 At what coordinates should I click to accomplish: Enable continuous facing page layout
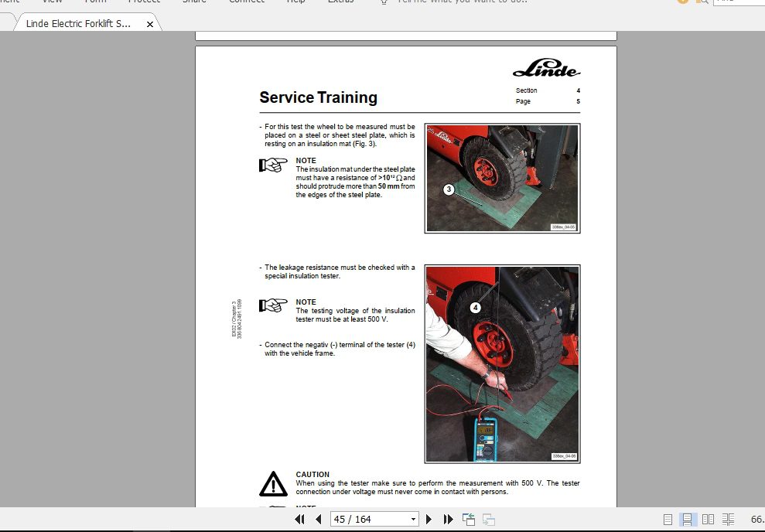(x=728, y=519)
